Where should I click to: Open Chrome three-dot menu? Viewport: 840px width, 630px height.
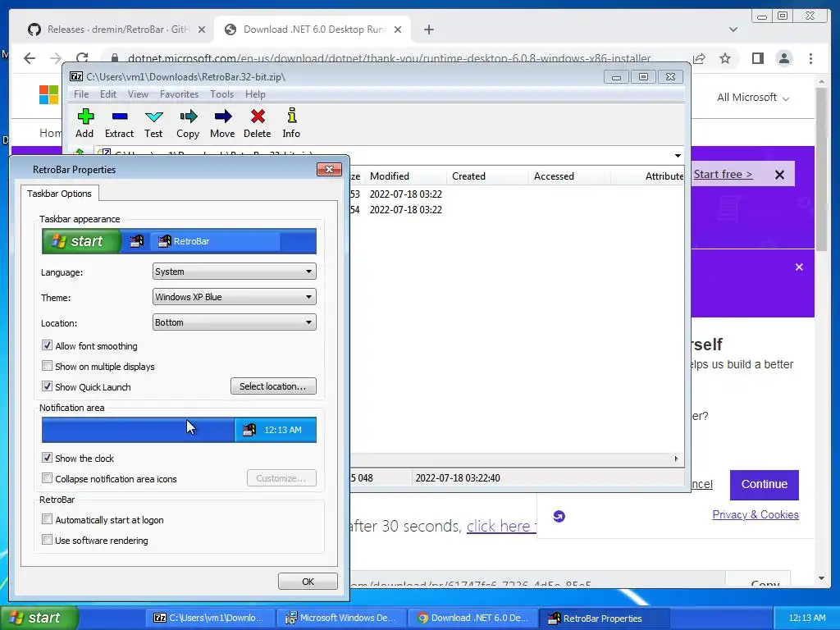click(810, 58)
